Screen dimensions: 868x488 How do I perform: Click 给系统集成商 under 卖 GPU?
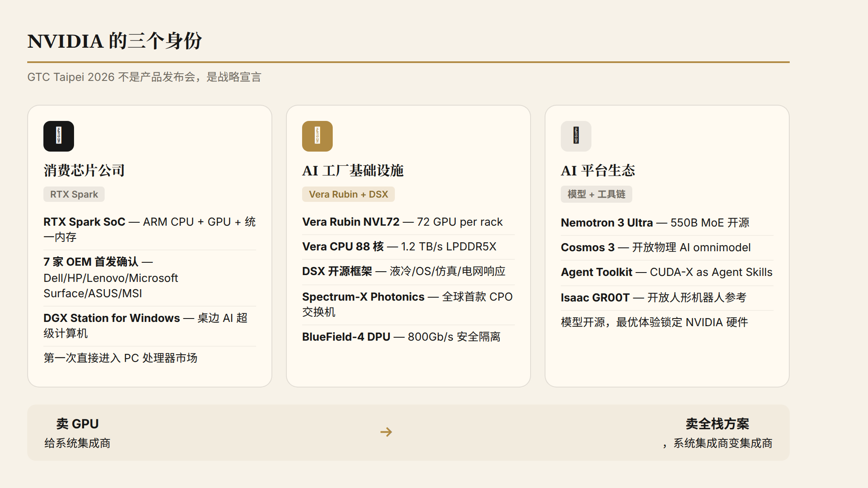pyautogui.click(x=77, y=443)
